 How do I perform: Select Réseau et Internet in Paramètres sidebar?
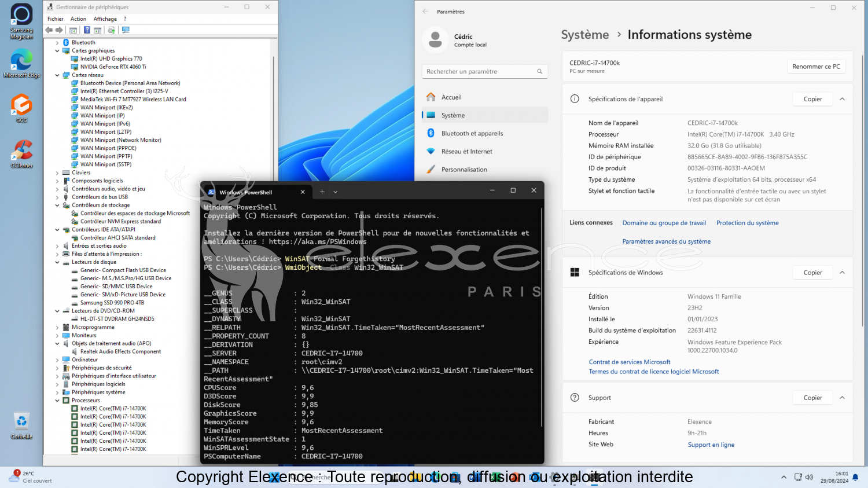[485, 152]
